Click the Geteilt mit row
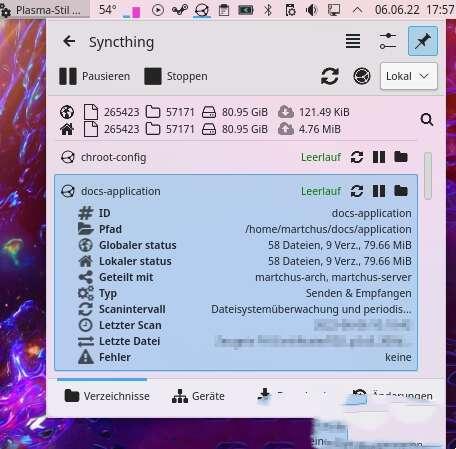 click(x=245, y=277)
